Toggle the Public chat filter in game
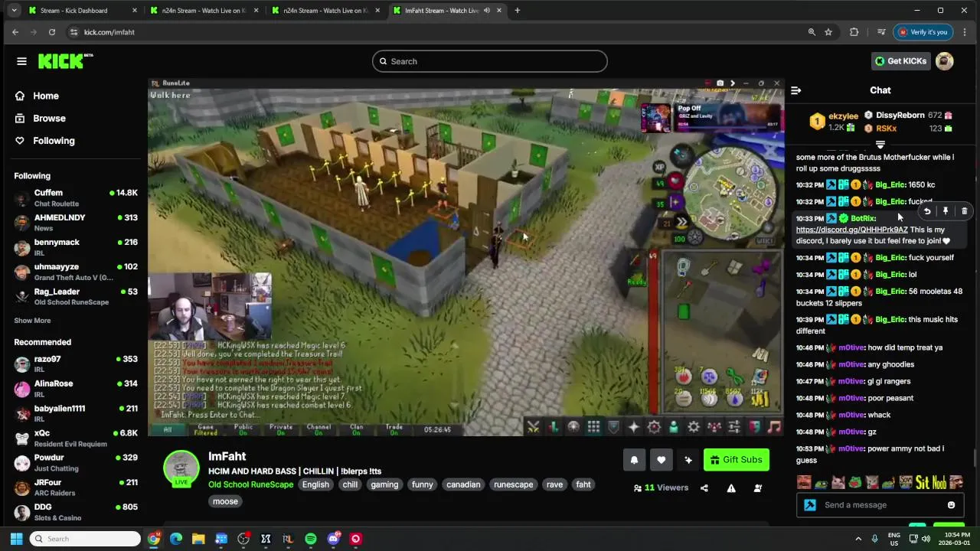Screen dimensions: 980x551 (243, 429)
